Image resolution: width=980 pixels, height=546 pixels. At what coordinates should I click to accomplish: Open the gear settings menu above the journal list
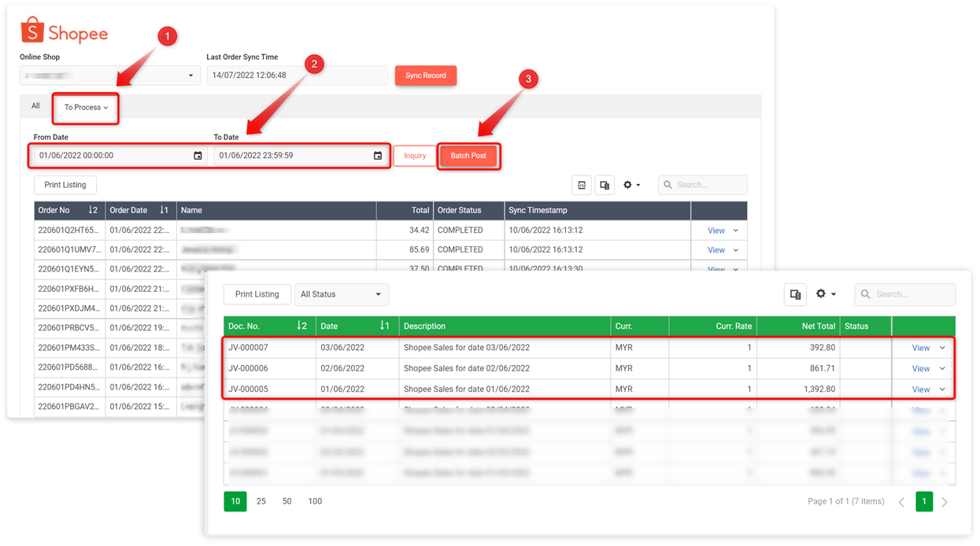pyautogui.click(x=825, y=294)
